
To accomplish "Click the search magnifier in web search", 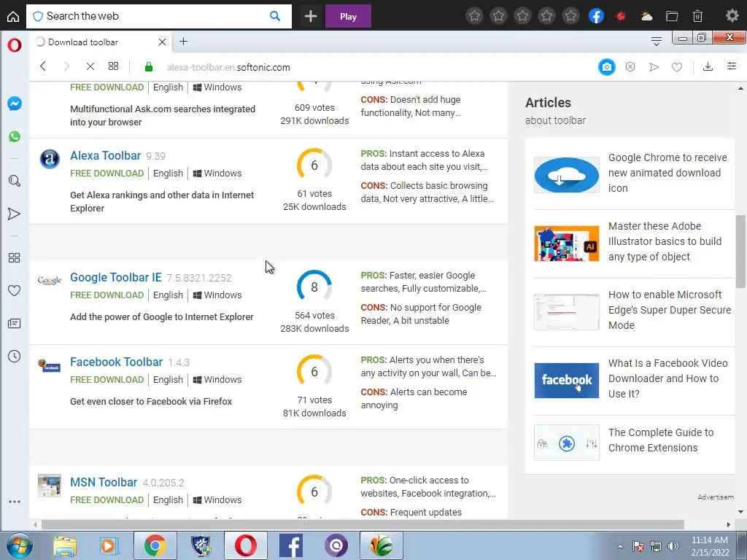I will point(275,16).
